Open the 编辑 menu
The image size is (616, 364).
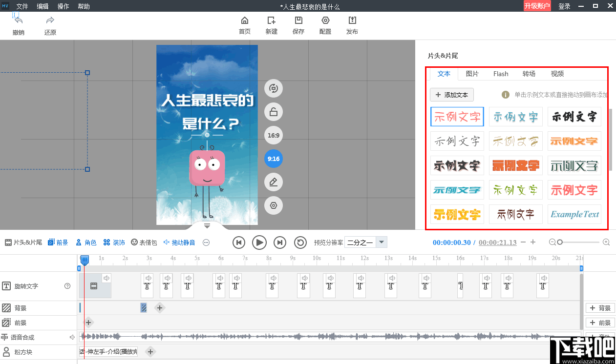(42, 6)
